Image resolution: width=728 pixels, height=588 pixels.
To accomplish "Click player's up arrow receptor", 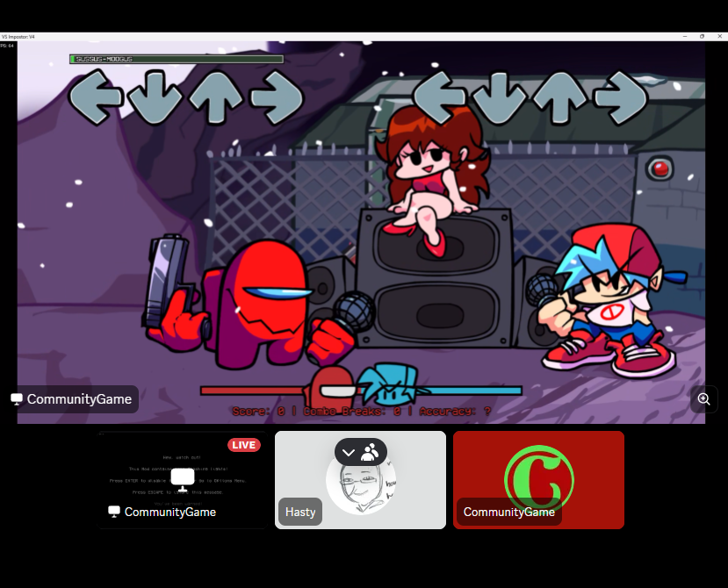I will point(560,97).
